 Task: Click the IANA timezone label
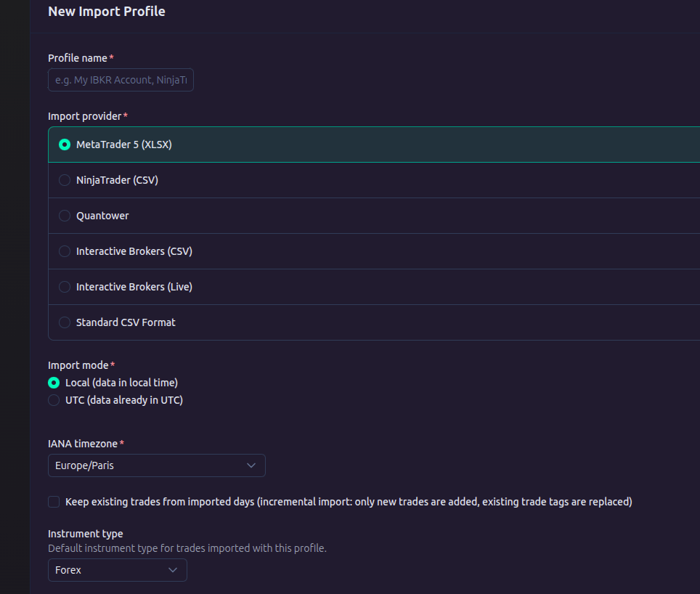point(83,444)
